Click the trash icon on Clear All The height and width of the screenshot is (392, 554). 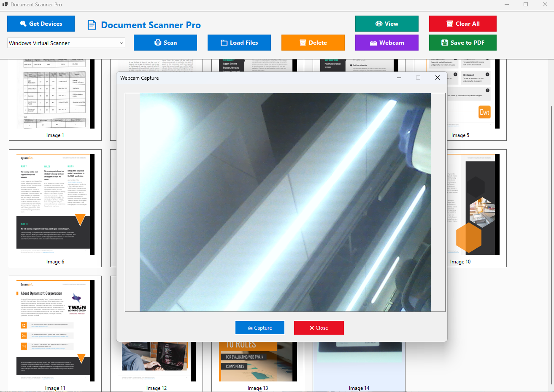click(450, 24)
